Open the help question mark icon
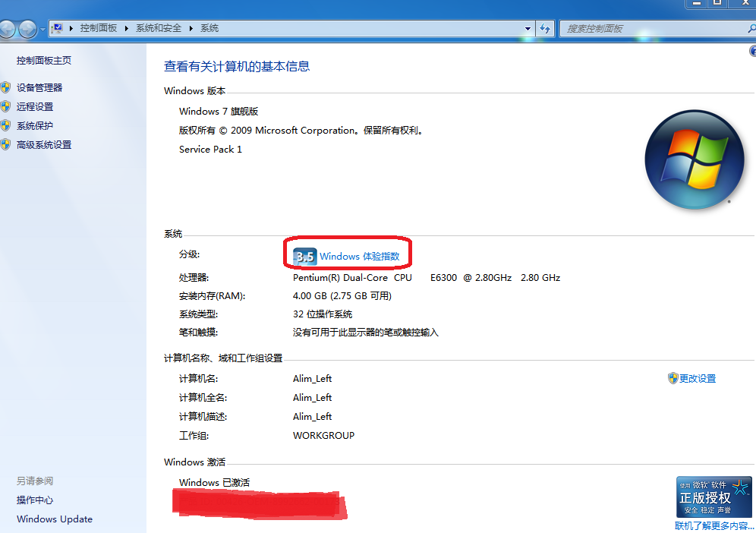The height and width of the screenshot is (533, 756). coord(753,51)
